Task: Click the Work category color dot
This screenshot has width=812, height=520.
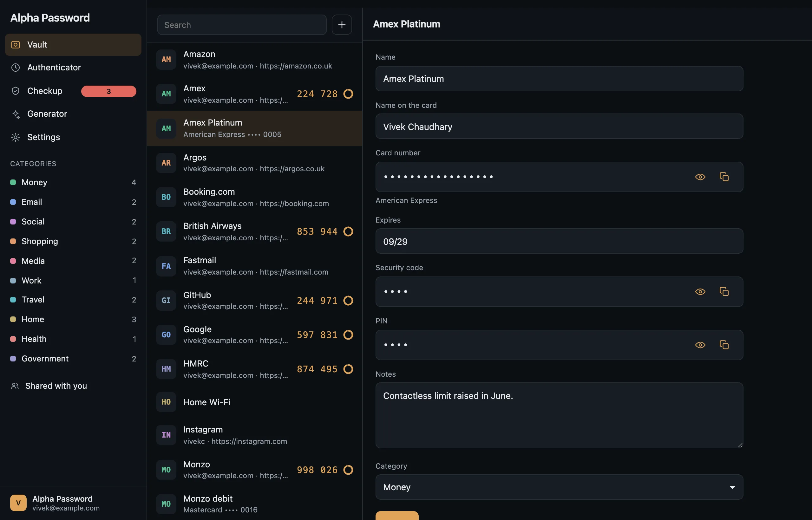Action: [13, 280]
